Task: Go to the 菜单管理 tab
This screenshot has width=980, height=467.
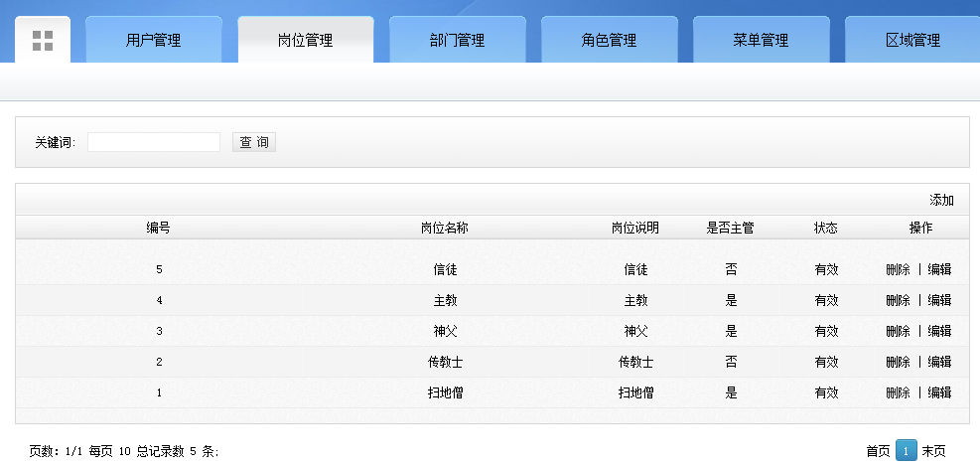Action: pos(762,41)
